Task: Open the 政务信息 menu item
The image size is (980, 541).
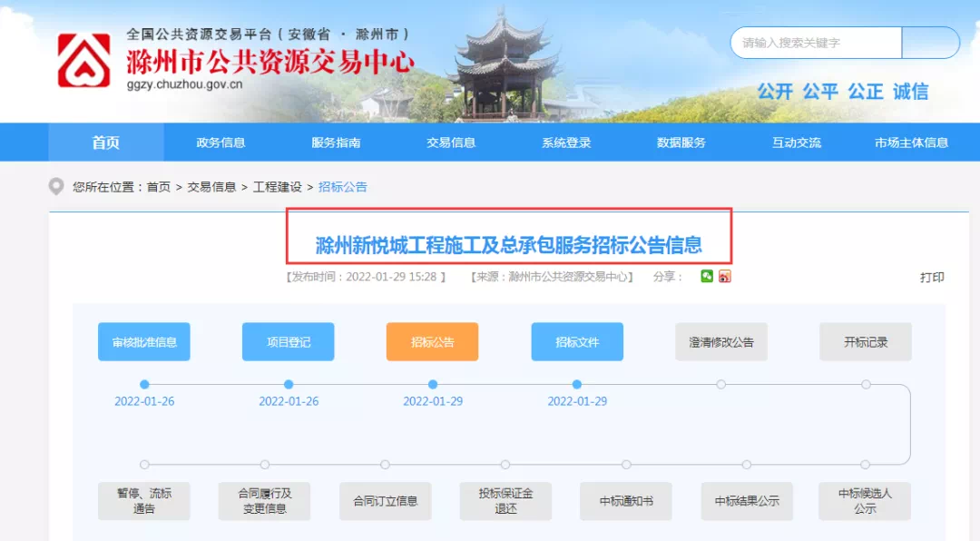Action: [x=220, y=142]
